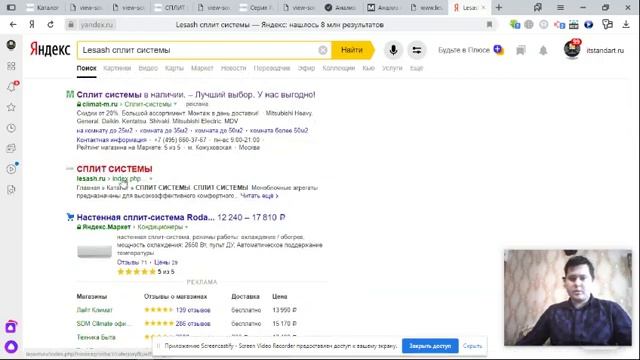Reload the page with refresh icon
This screenshot has width=640, height=360.
tap(50, 24)
